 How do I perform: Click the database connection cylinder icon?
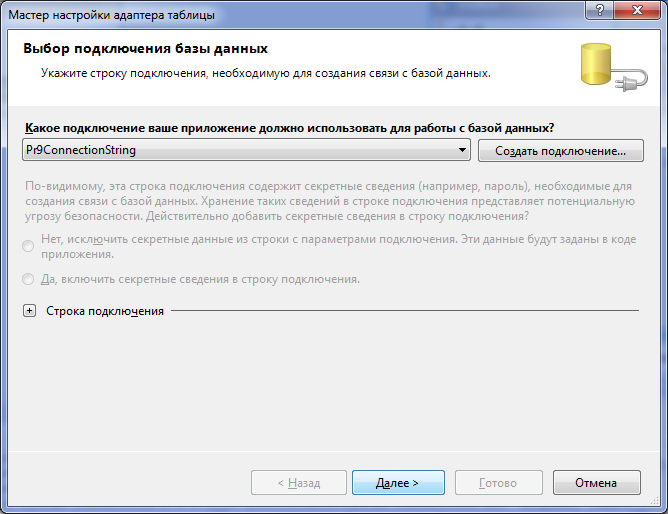click(613, 67)
